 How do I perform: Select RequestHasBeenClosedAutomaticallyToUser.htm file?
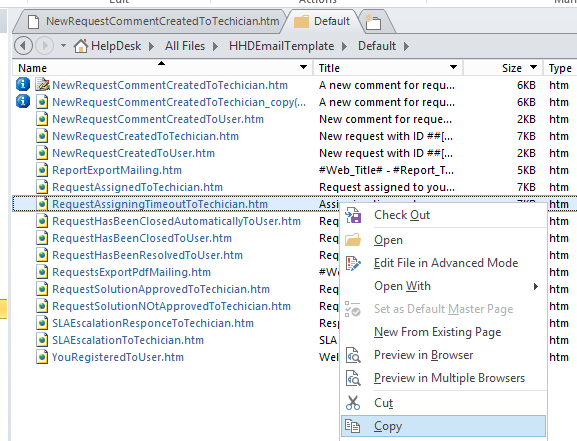176,221
